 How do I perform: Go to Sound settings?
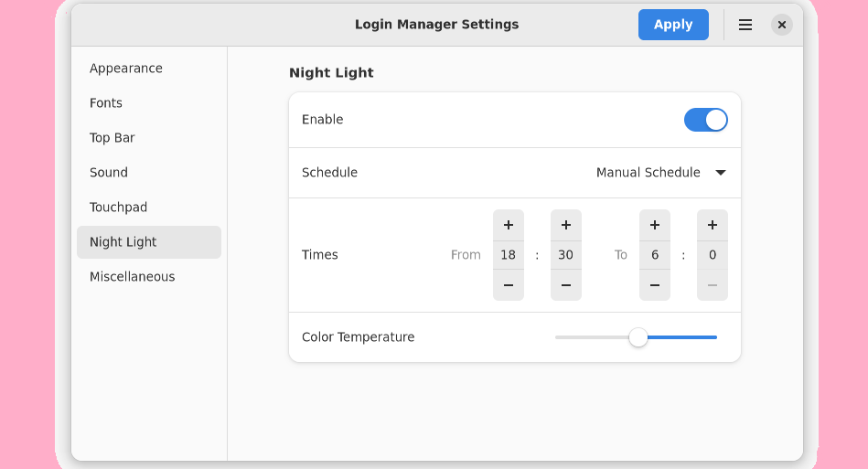109,173
